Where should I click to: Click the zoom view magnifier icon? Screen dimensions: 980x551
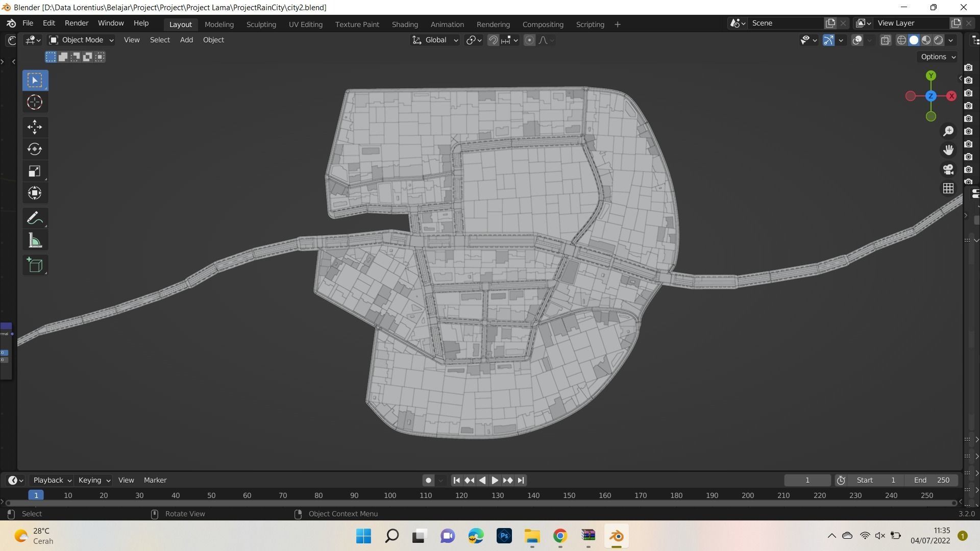(948, 131)
